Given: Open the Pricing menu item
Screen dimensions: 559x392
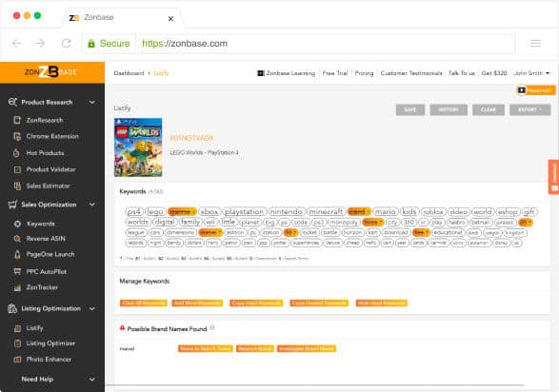Looking at the screenshot, I should (x=364, y=73).
